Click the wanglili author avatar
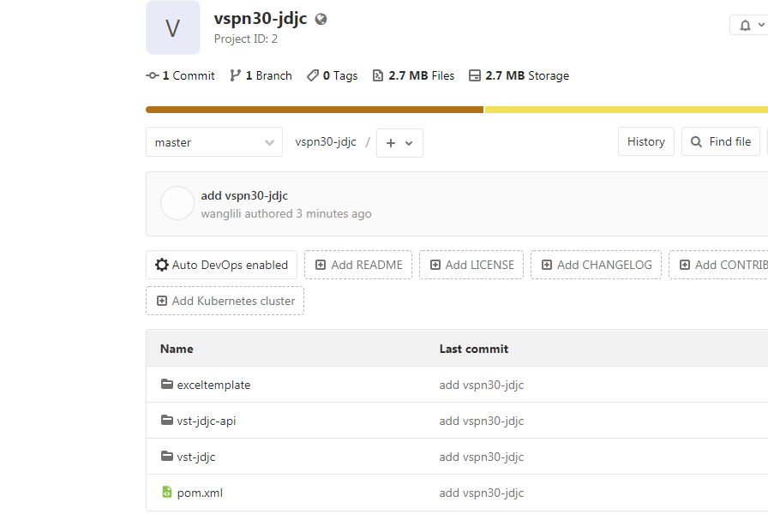 pyautogui.click(x=177, y=204)
